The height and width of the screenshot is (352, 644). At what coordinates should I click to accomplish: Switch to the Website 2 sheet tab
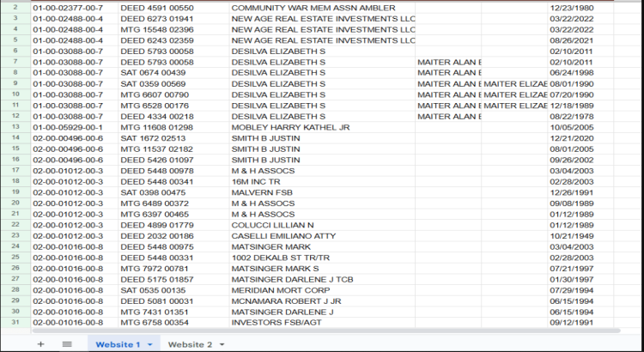[190, 343]
